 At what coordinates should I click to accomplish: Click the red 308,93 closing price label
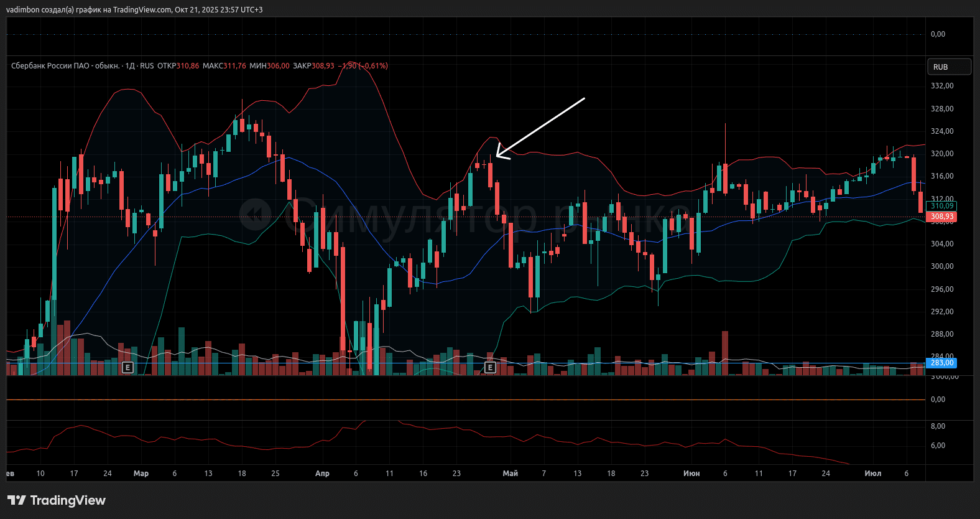pyautogui.click(x=941, y=217)
